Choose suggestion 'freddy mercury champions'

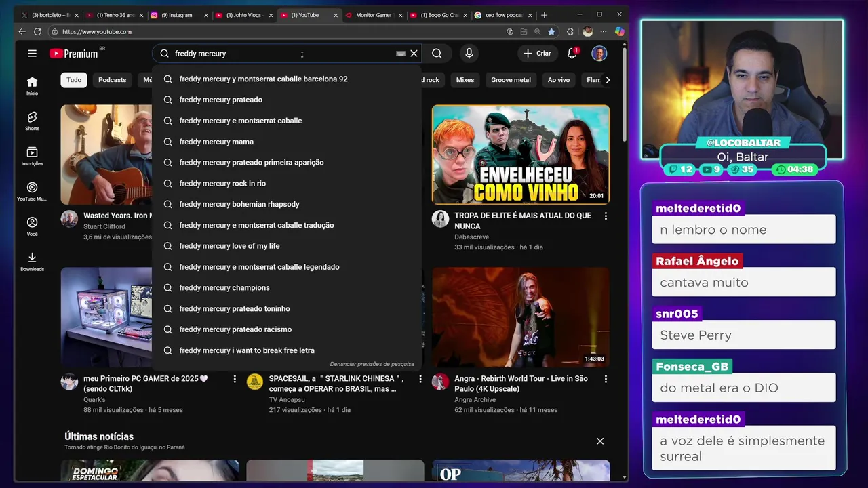(x=287, y=288)
